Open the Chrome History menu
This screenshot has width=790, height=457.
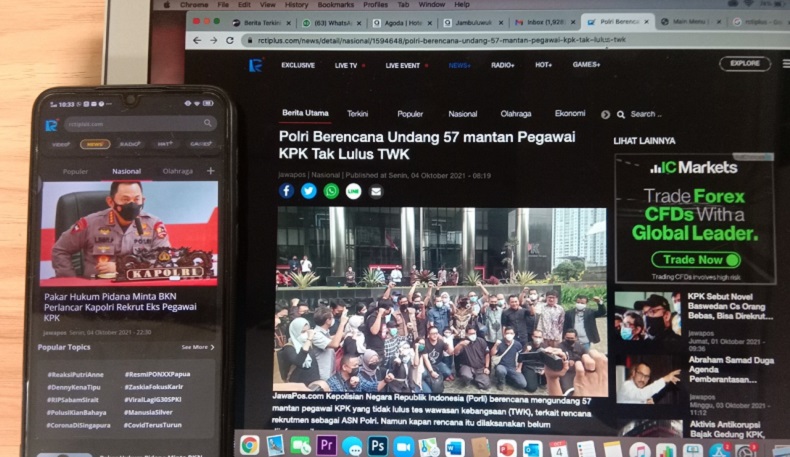click(x=296, y=5)
